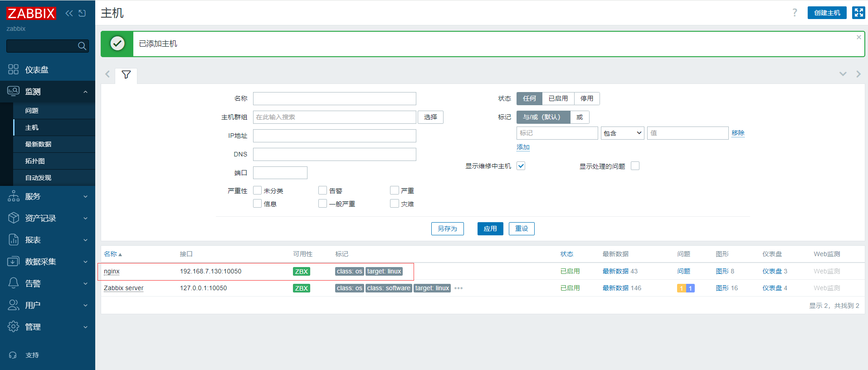Expand the 管理 administration menu

tap(48, 327)
